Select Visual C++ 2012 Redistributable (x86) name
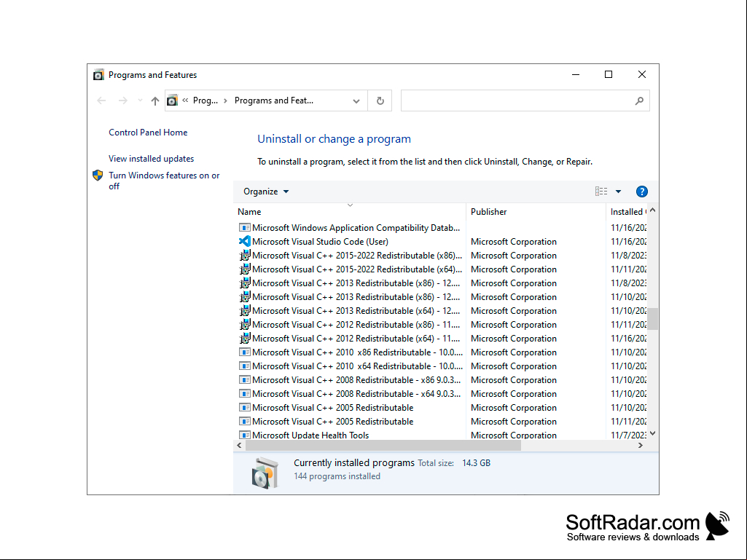747x560 pixels. coord(356,324)
